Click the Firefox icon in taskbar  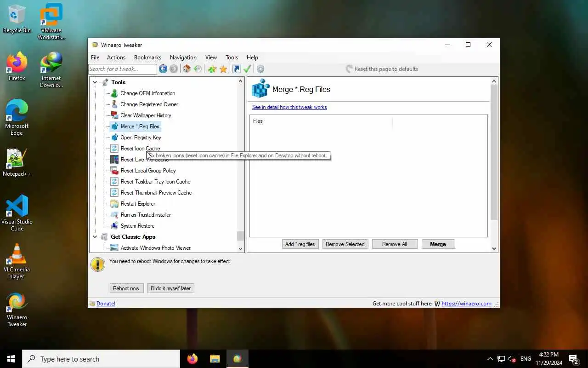click(x=192, y=359)
